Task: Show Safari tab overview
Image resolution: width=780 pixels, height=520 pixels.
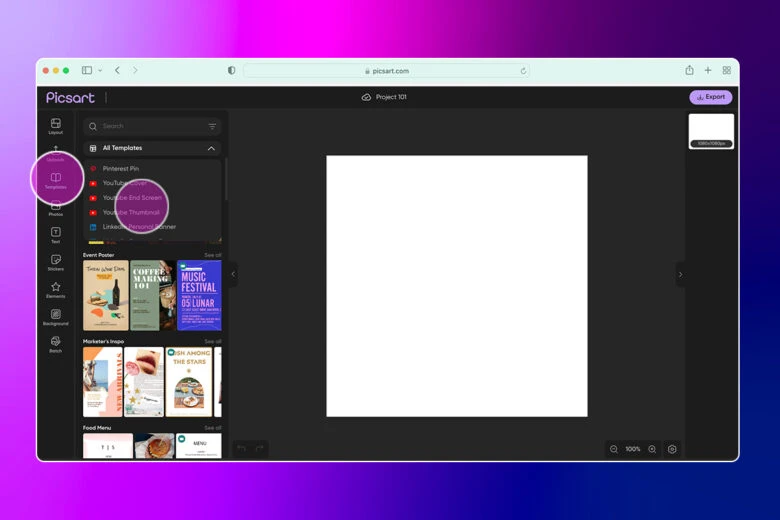Action: click(727, 71)
